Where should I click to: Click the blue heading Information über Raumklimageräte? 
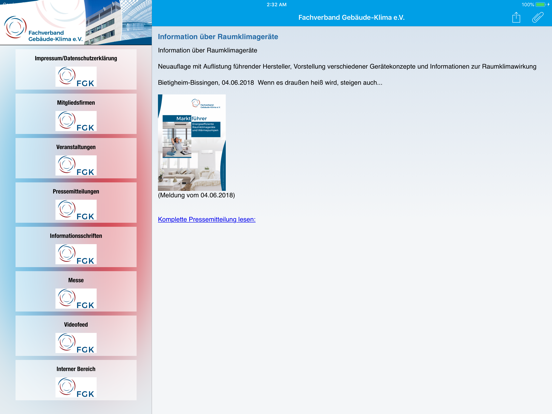tap(218, 37)
